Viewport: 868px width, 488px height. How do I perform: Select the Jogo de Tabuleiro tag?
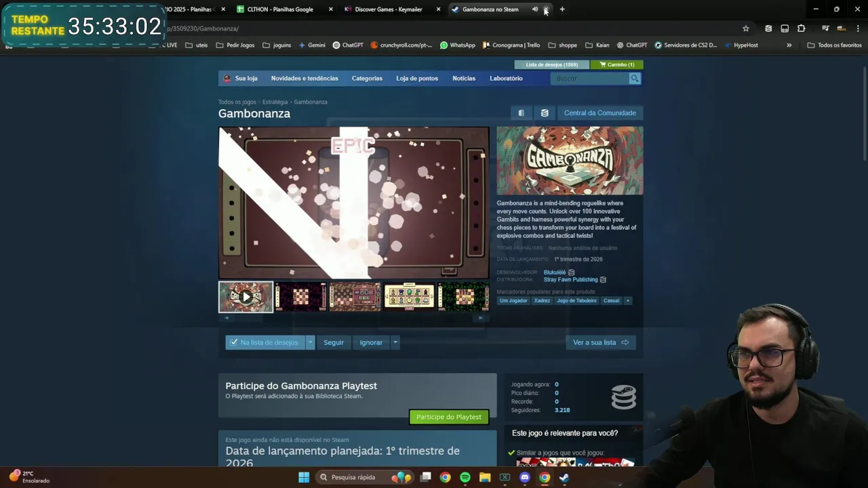(576, 301)
